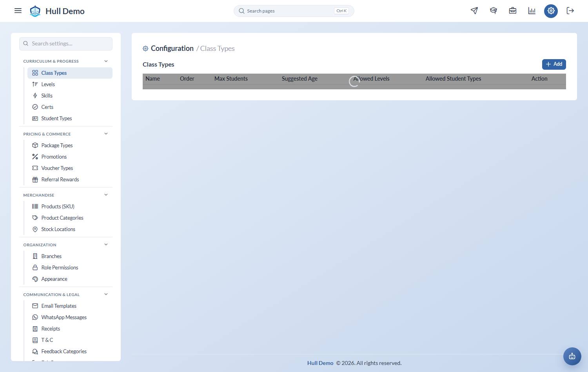Screen dimensions: 588x372
Task: Open Product Categories settings
Action: [70, 218]
